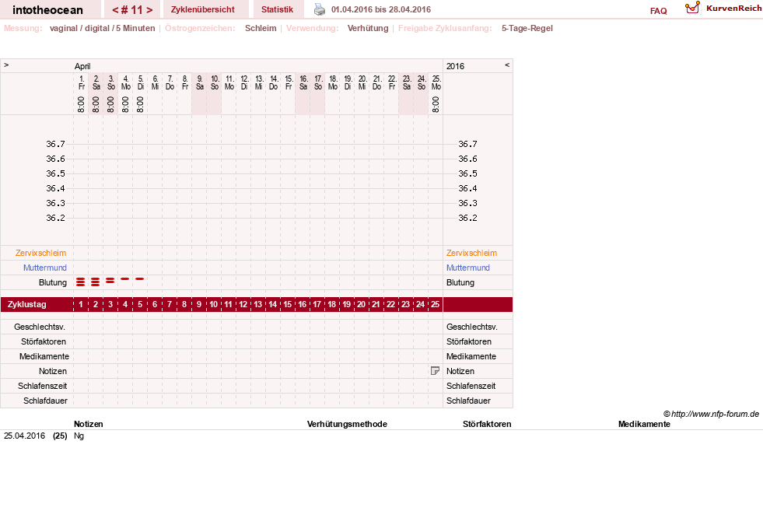Click the KurvenReich logo icon
763x532 pixels.
[x=692, y=8]
